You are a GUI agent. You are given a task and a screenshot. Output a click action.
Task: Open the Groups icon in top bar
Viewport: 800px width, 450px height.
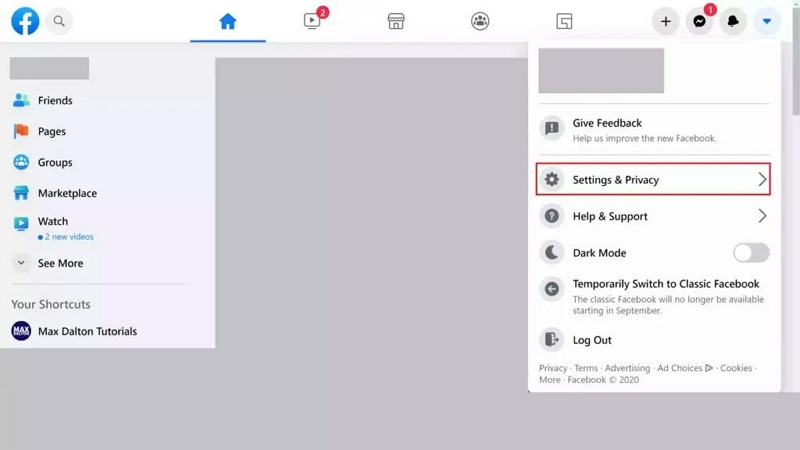tap(480, 21)
